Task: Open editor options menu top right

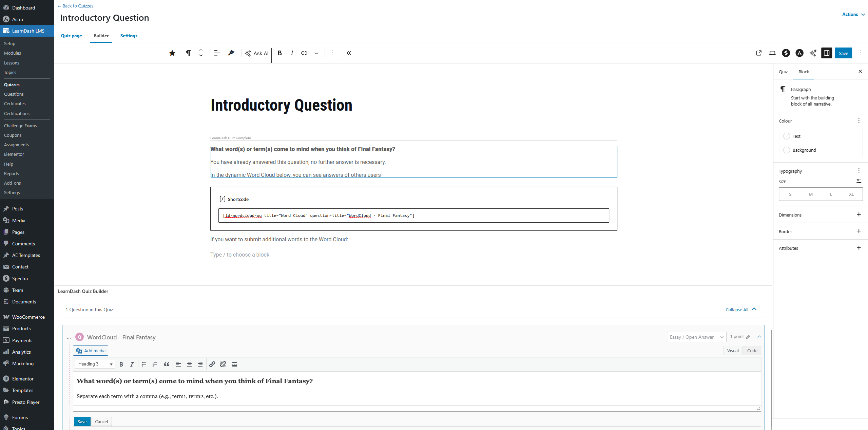Action: tap(860, 53)
